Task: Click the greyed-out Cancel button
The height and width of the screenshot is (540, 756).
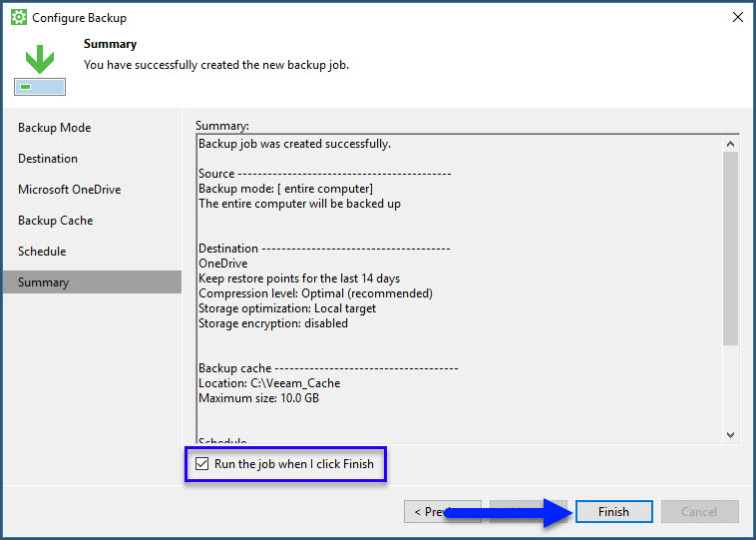Action: [x=699, y=512]
